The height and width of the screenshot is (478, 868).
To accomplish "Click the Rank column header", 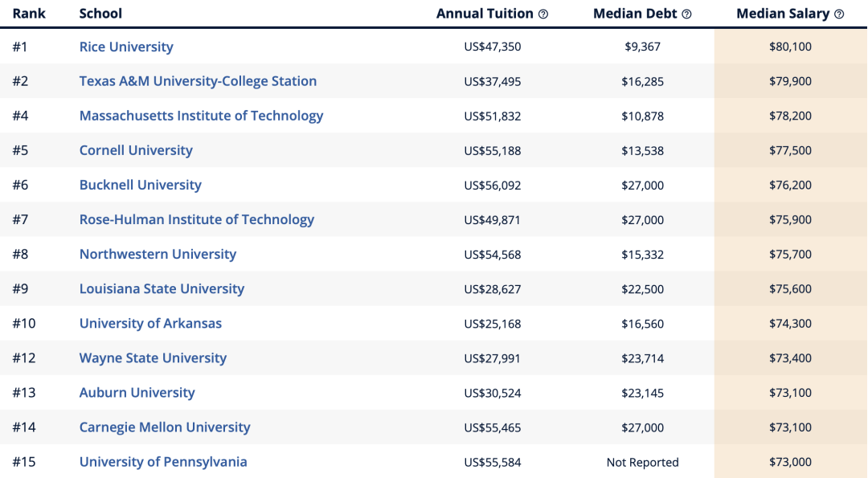I will (29, 14).
